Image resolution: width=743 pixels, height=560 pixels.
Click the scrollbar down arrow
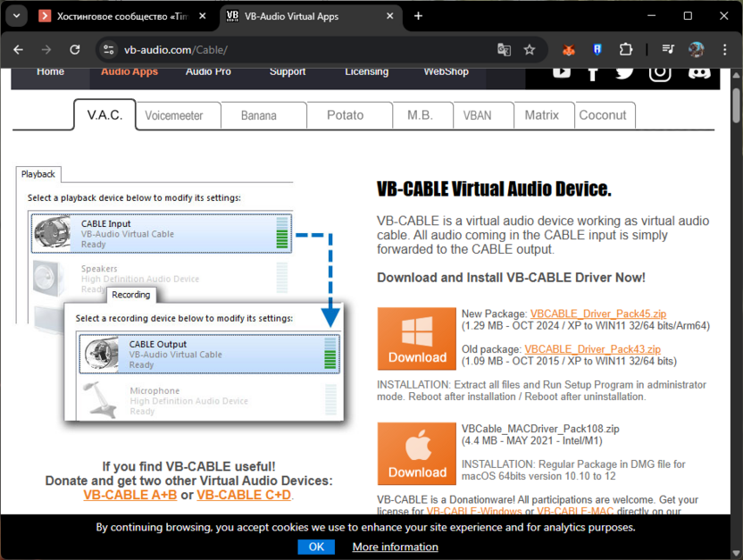736,553
